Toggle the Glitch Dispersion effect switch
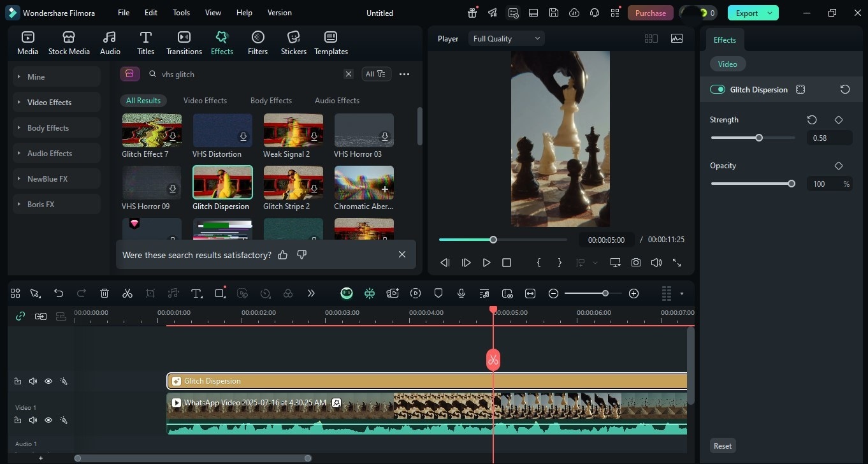The height and width of the screenshot is (464, 868). pyautogui.click(x=718, y=89)
